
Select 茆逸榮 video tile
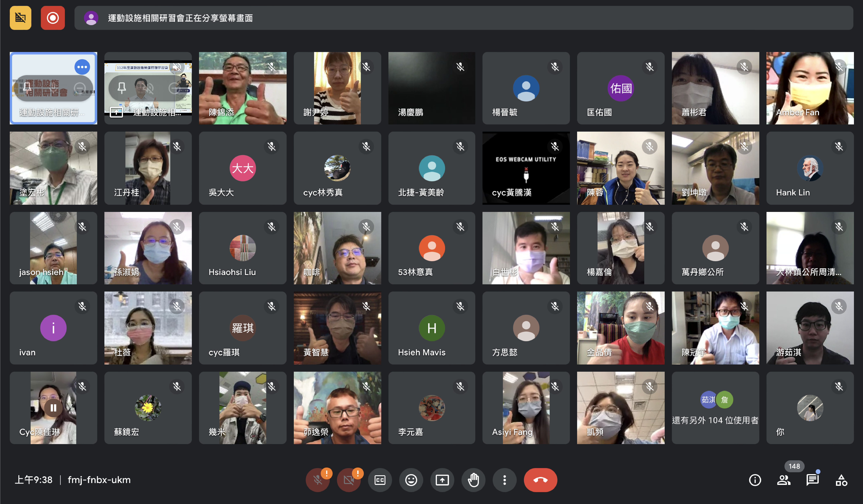coord(337,408)
